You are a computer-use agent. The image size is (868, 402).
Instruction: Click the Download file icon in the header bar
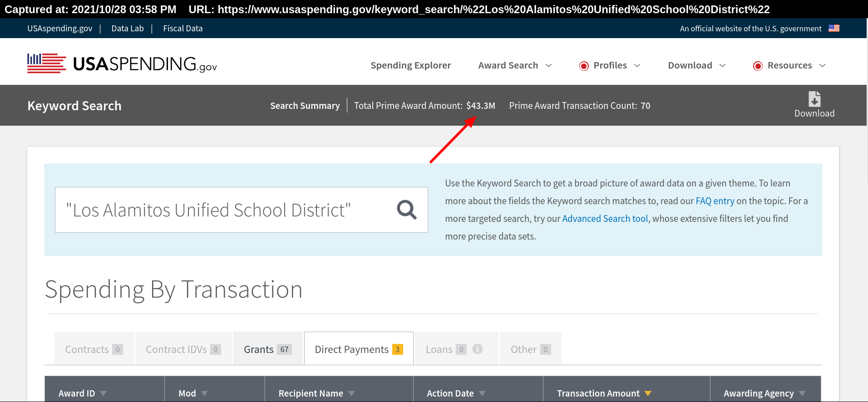coord(814,99)
